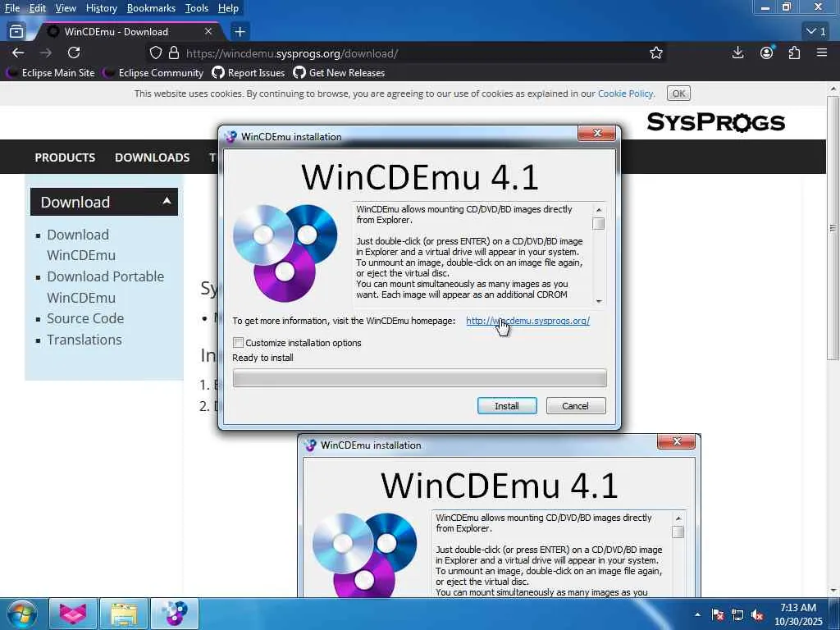
Task: Open the pink fox taskbar application
Action: tap(73, 614)
